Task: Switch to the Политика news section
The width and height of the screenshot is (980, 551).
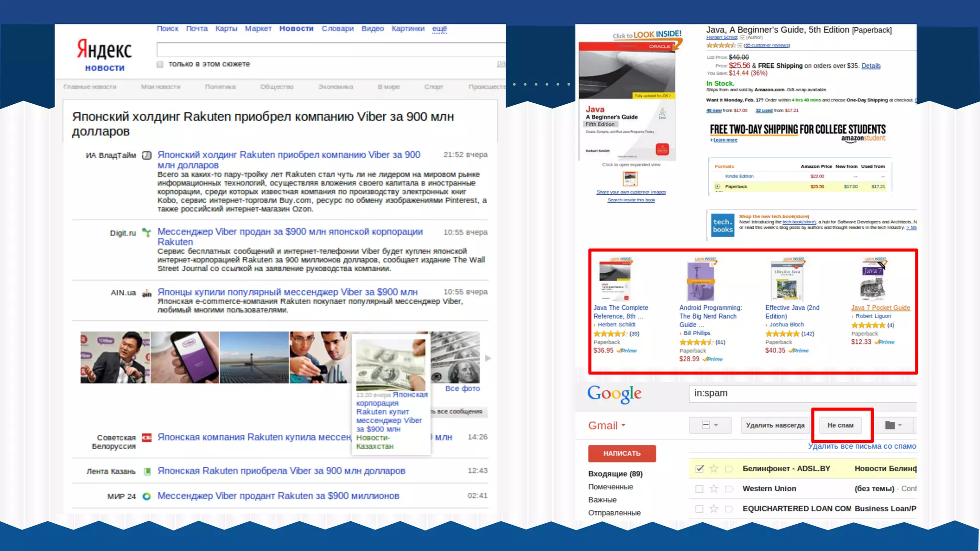Action: (220, 87)
